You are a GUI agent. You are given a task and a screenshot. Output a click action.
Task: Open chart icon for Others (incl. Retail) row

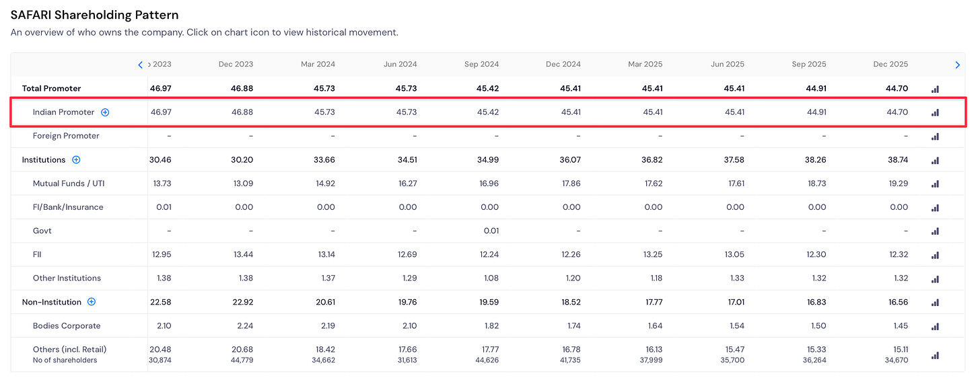click(x=935, y=355)
